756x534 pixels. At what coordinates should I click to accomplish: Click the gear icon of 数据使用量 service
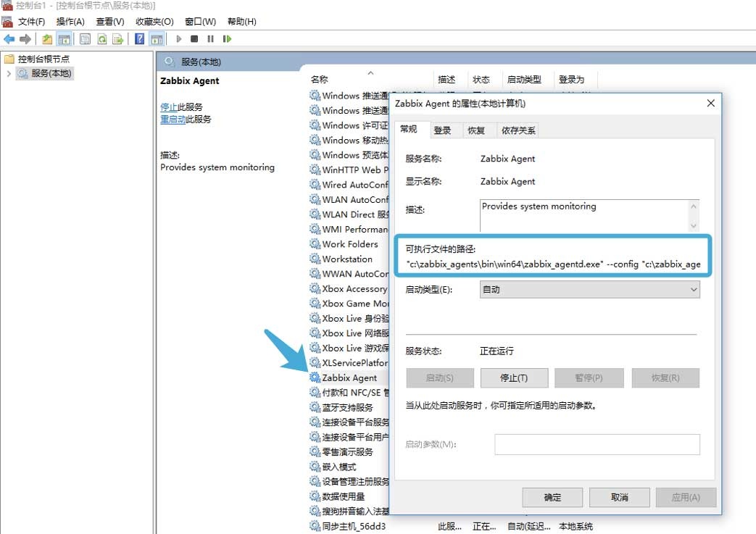pyautogui.click(x=315, y=496)
